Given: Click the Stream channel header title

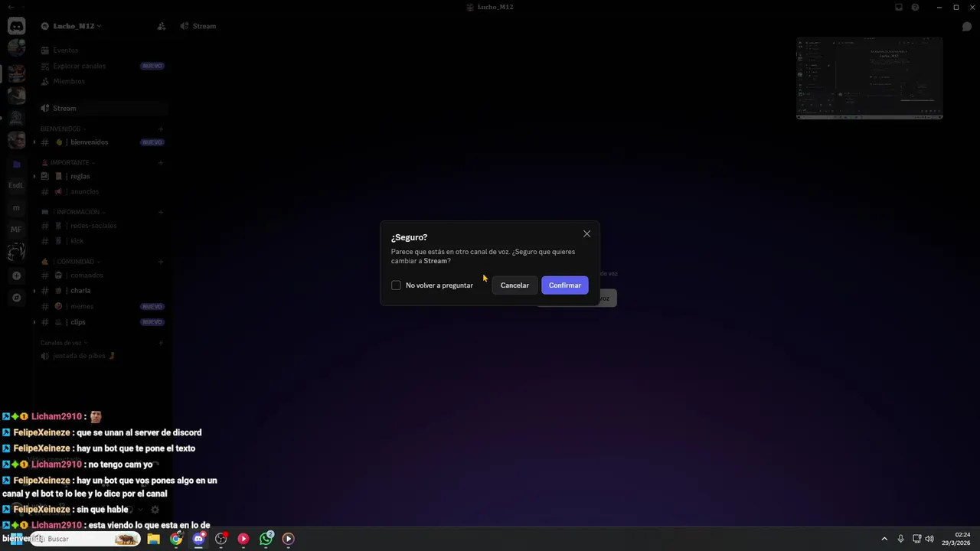Looking at the screenshot, I should pos(204,26).
